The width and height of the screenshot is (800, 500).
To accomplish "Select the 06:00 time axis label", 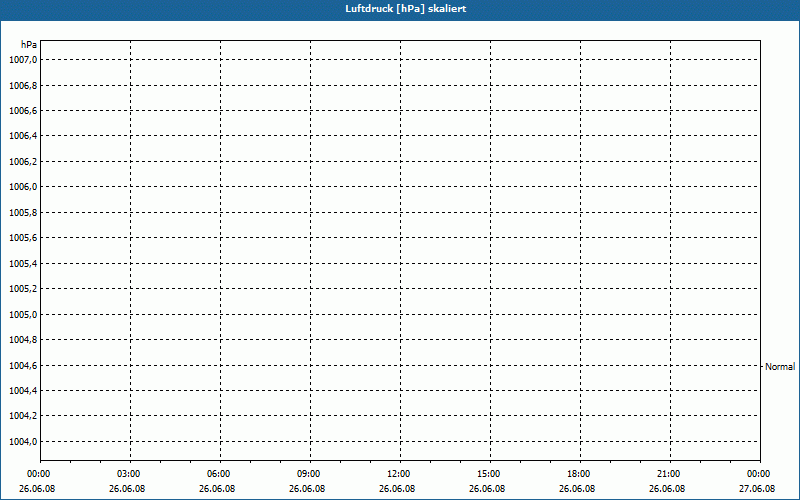I will pyautogui.click(x=219, y=474).
